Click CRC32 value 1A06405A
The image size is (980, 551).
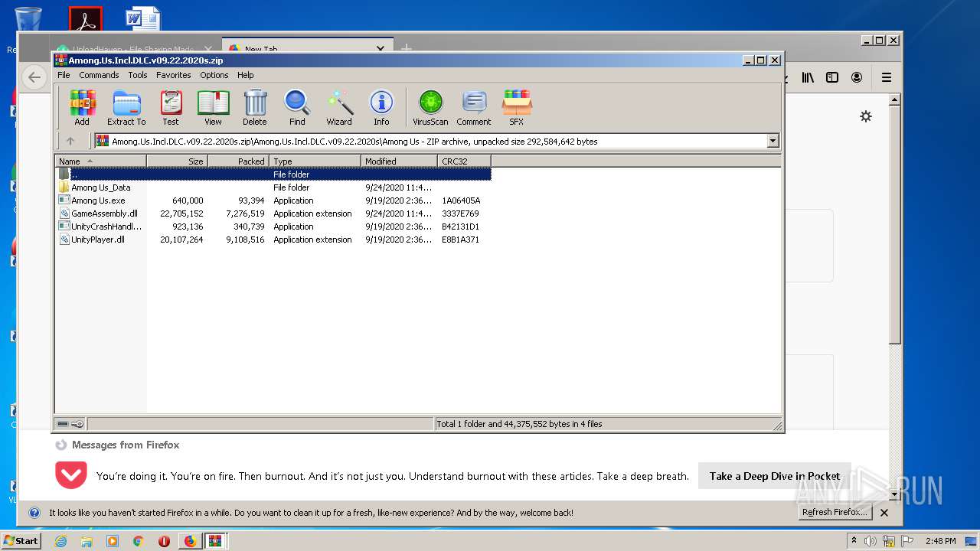461,201
